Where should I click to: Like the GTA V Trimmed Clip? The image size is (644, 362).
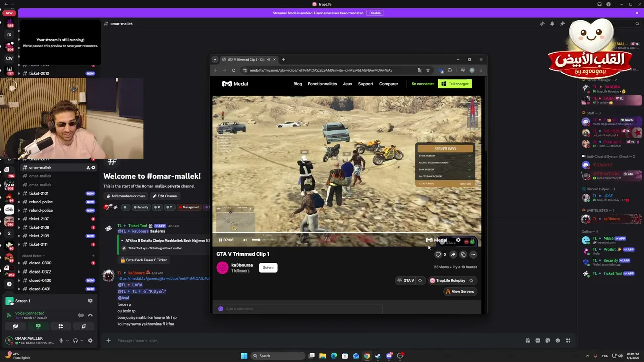point(438,254)
